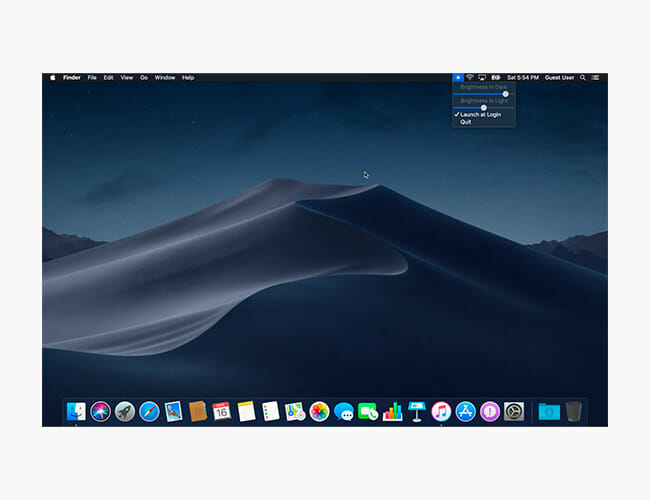This screenshot has width=650, height=500.
Task: Open Calendar showing 16 in Dock
Action: tap(222, 411)
